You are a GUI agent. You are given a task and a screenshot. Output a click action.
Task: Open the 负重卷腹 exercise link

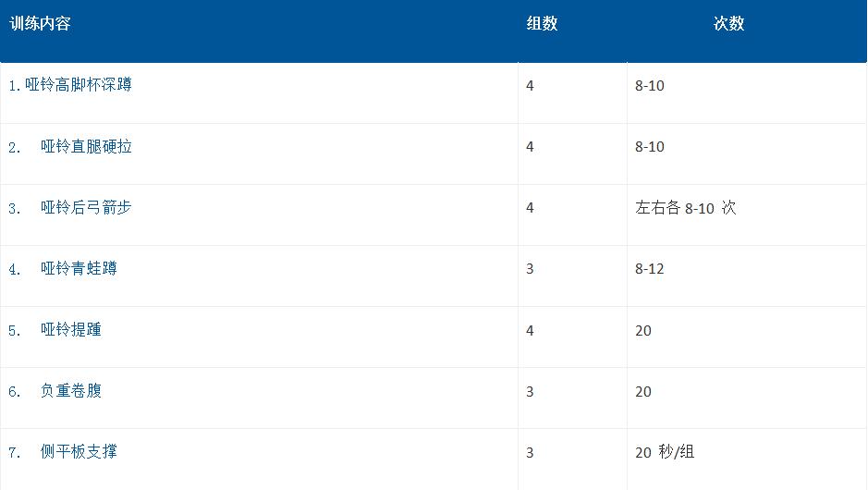(71, 390)
